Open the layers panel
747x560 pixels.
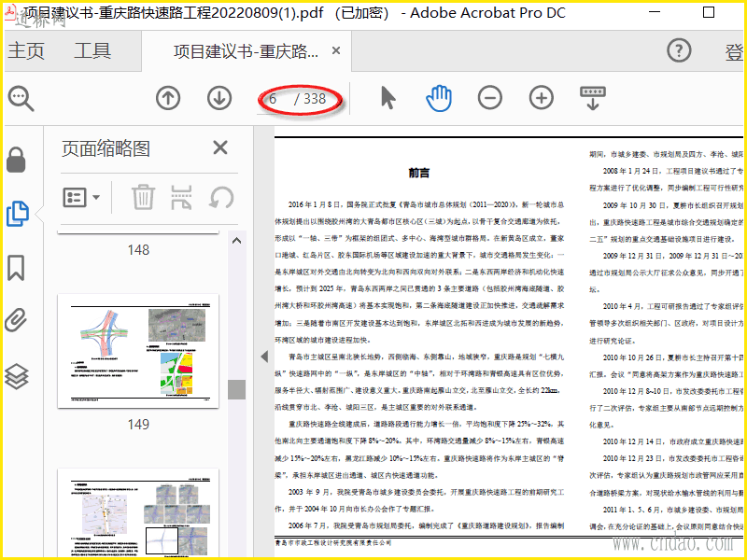[17, 376]
